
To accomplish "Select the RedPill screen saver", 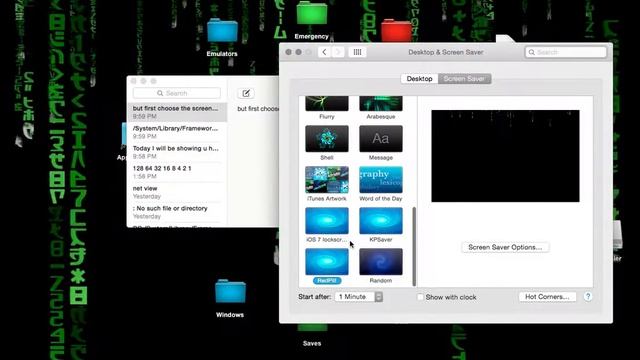I will (327, 262).
